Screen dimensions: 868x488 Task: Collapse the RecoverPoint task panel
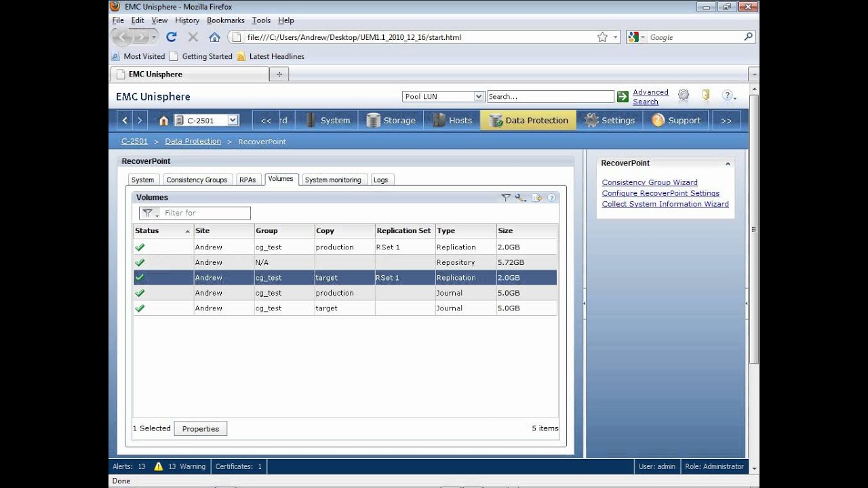tap(728, 163)
